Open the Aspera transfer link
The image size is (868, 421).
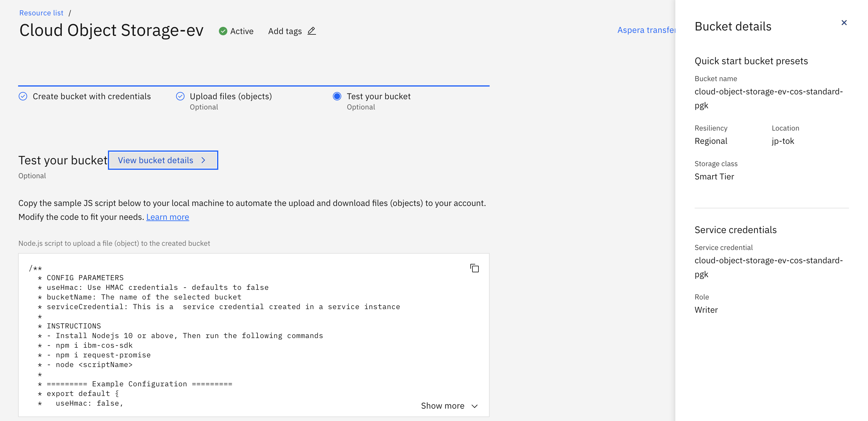coord(646,30)
